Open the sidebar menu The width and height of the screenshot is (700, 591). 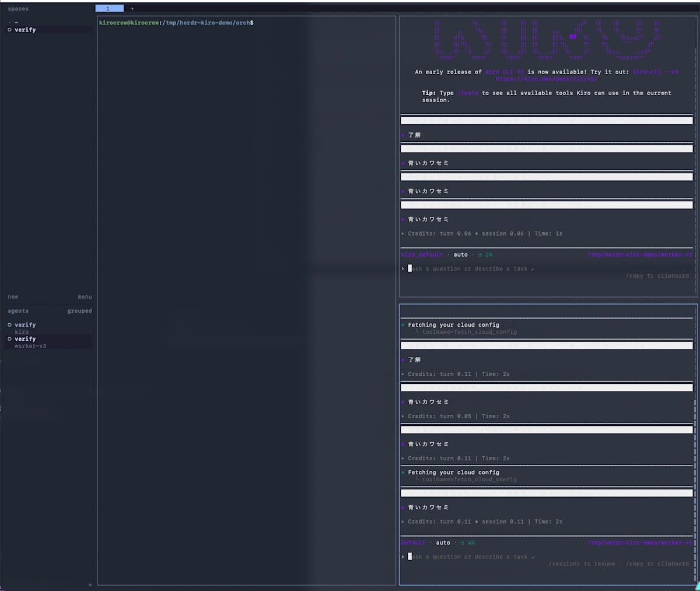coord(85,297)
